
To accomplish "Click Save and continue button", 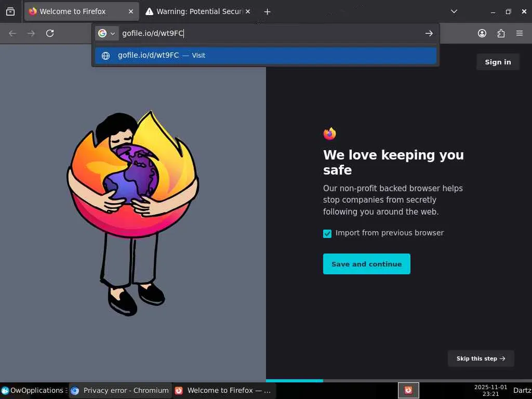I will [366, 264].
